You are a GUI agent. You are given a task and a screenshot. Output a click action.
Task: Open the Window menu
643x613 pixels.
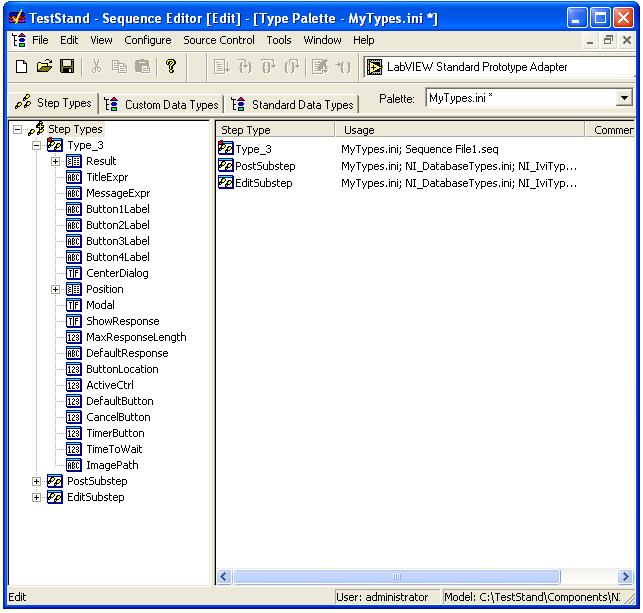tap(322, 40)
